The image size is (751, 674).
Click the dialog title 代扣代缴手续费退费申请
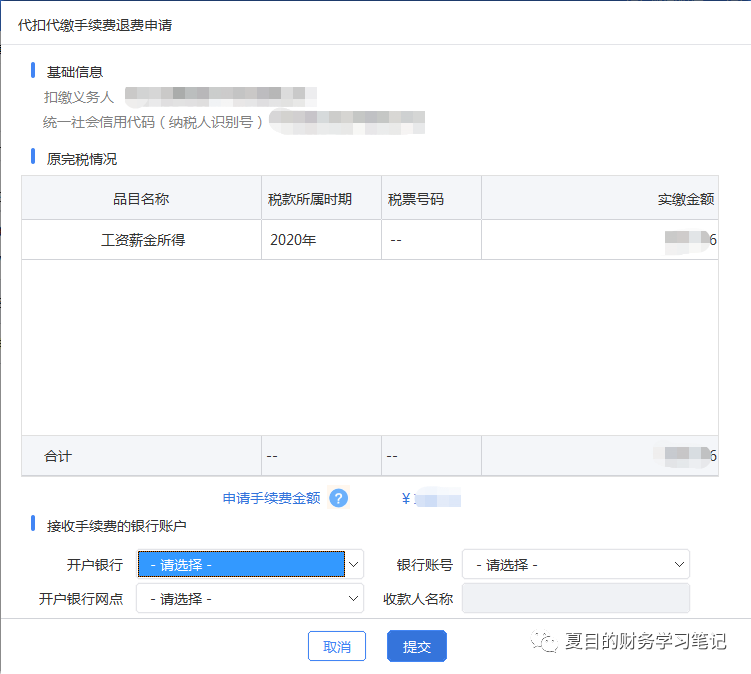(x=95, y=25)
